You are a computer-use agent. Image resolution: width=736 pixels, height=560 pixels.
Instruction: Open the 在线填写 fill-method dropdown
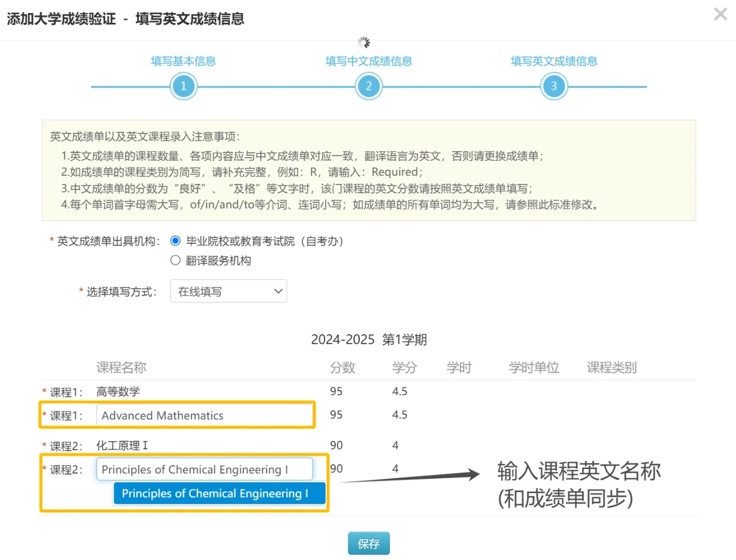[228, 291]
